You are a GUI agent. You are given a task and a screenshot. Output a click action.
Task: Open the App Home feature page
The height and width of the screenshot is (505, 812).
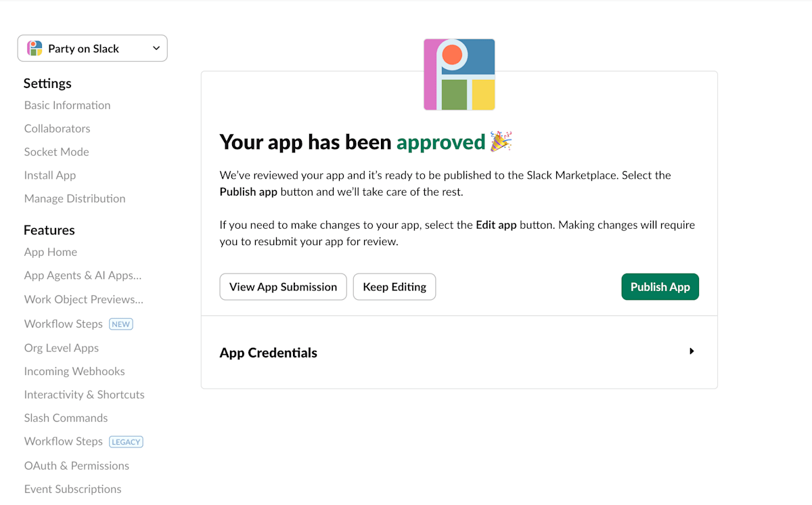[x=51, y=252]
